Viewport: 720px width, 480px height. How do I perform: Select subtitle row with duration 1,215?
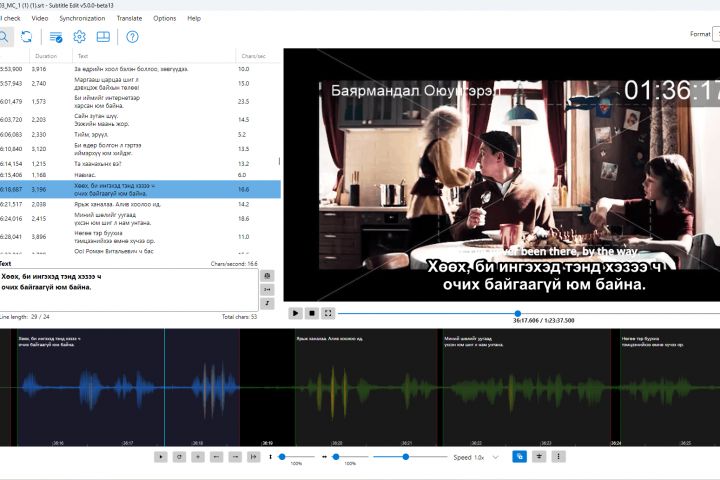pos(140,164)
